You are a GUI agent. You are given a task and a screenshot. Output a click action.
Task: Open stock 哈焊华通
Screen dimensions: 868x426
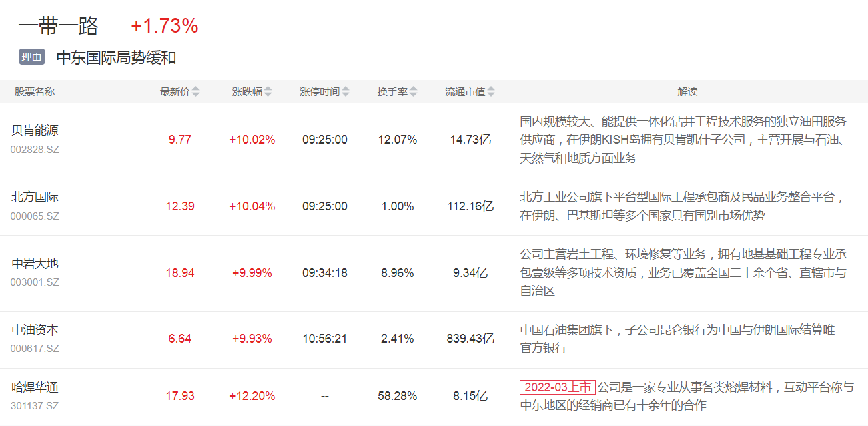click(35, 387)
